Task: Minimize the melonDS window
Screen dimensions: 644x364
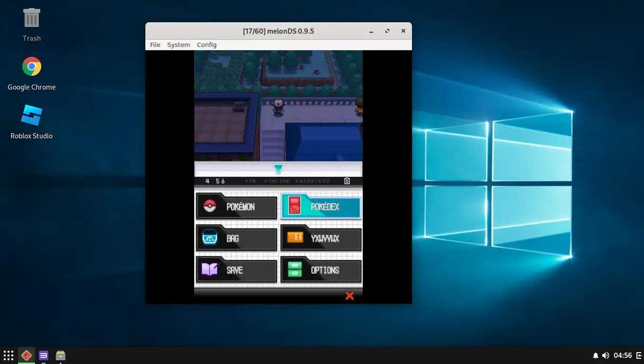Action: click(x=371, y=31)
